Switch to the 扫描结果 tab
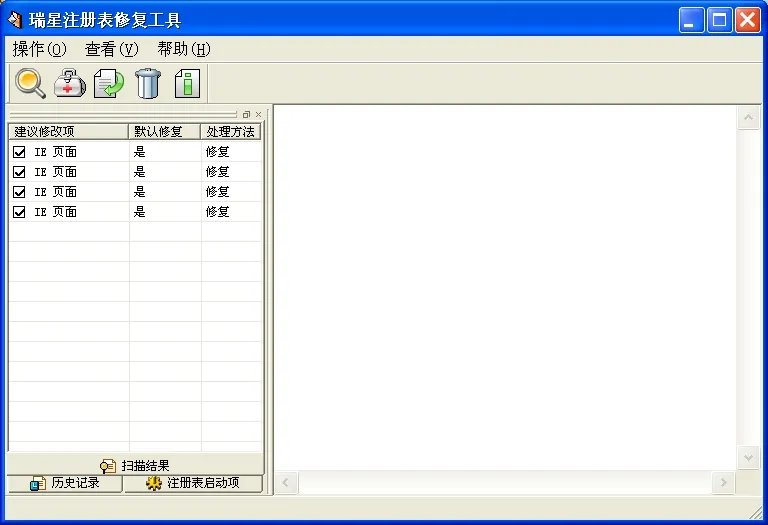 135,465
